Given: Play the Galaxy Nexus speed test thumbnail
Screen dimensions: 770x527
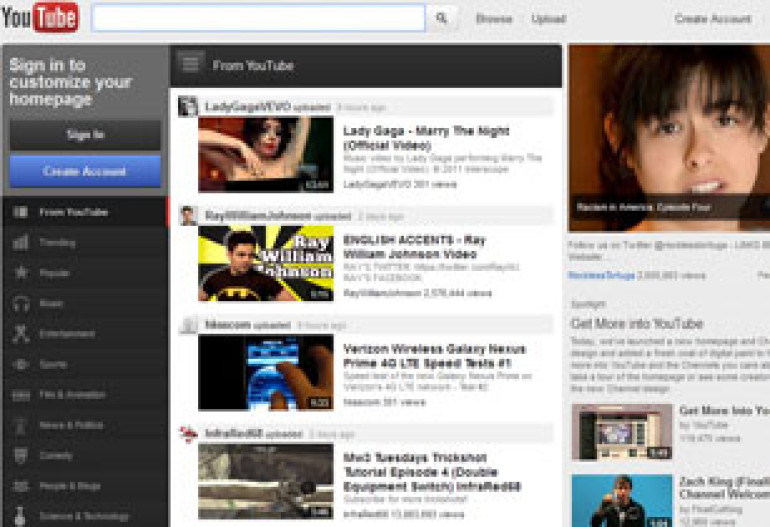Looking at the screenshot, I should tap(266, 372).
